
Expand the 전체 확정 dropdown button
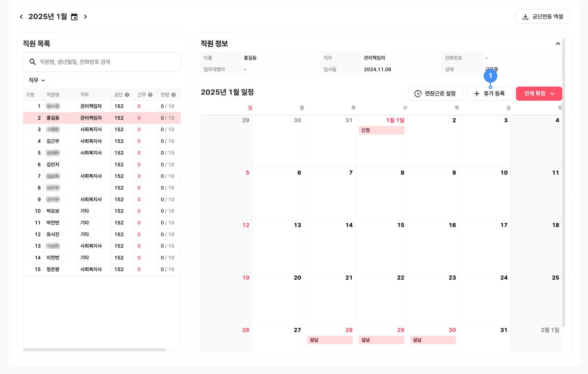click(x=552, y=94)
